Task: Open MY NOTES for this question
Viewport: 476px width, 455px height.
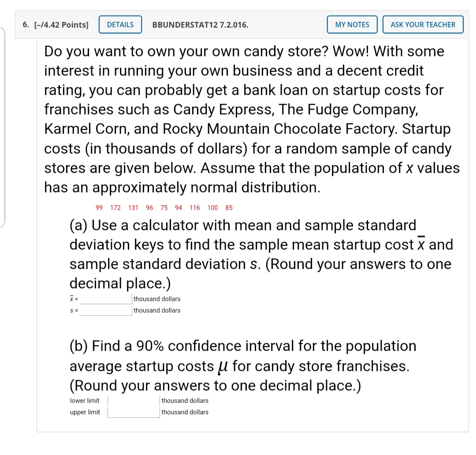Action: tap(352, 25)
